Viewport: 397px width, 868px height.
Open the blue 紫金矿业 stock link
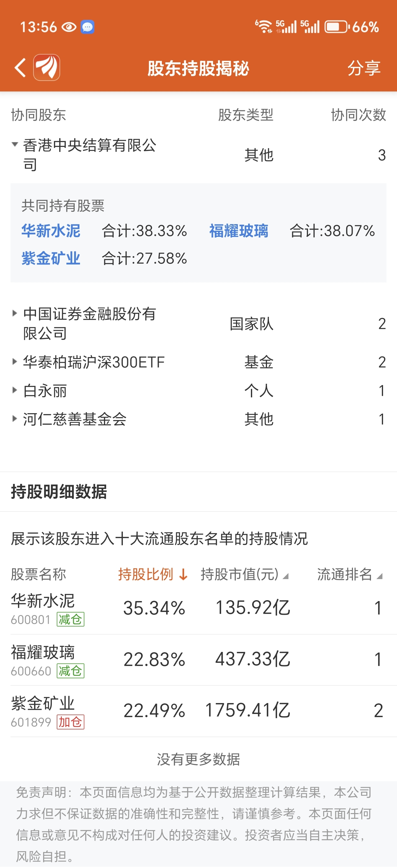pos(51,259)
